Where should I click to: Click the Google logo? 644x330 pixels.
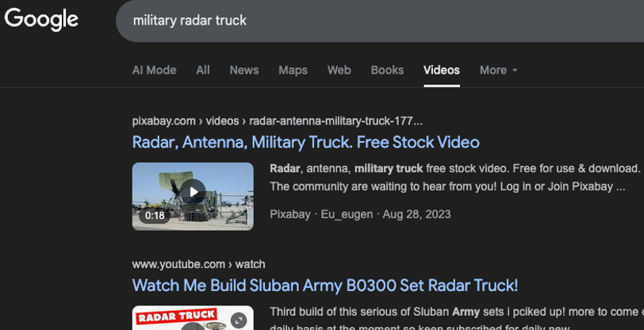41,19
